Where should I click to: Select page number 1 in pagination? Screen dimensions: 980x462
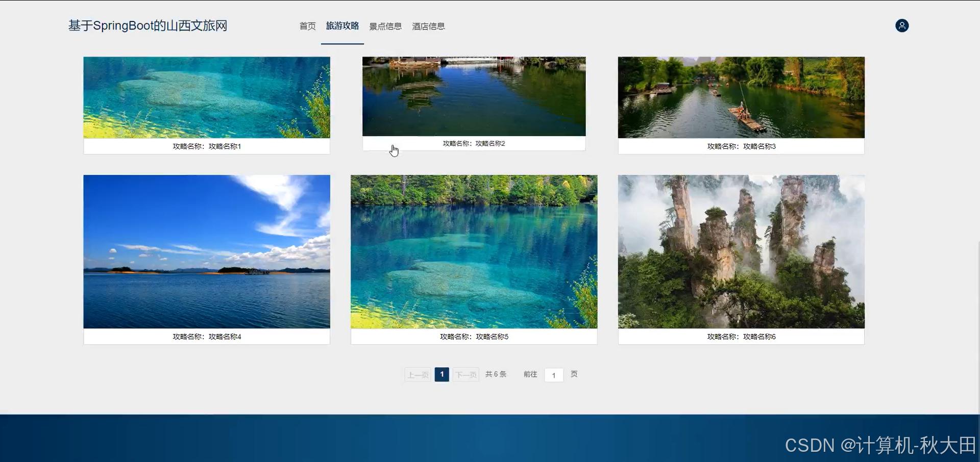click(441, 374)
